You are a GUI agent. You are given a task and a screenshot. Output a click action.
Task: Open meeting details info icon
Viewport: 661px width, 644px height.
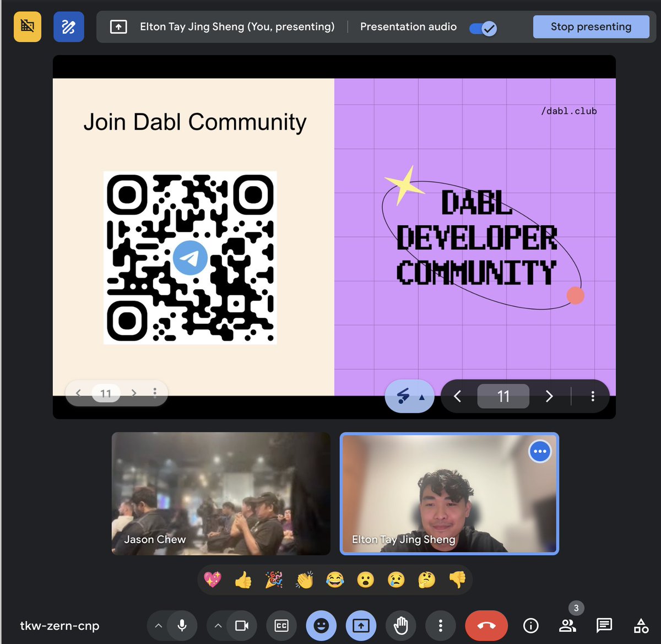530,625
